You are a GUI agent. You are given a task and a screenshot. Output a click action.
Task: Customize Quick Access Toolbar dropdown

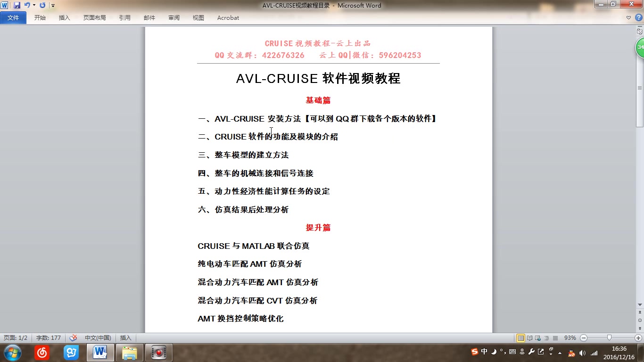(x=53, y=6)
